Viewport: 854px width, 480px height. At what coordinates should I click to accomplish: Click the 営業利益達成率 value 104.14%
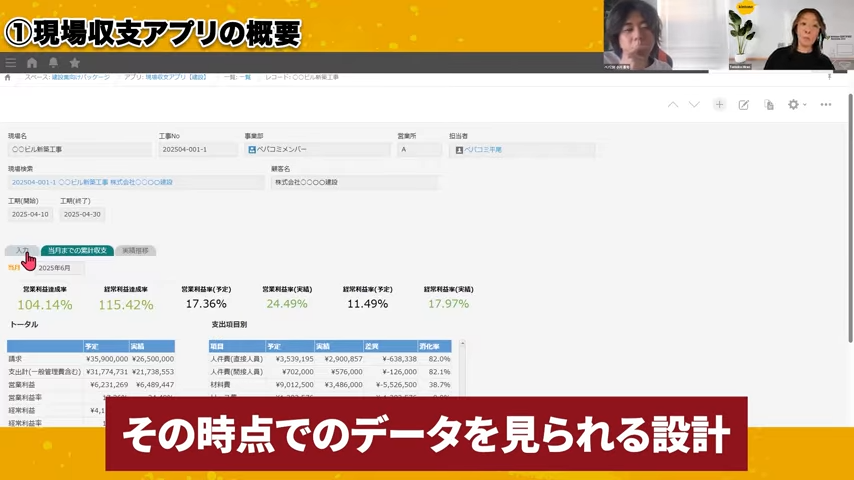[45, 305]
